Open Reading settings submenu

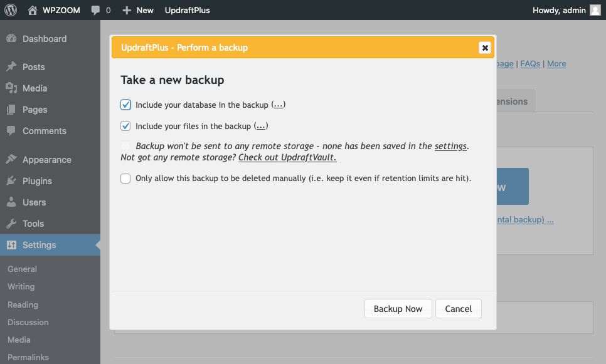click(x=23, y=304)
